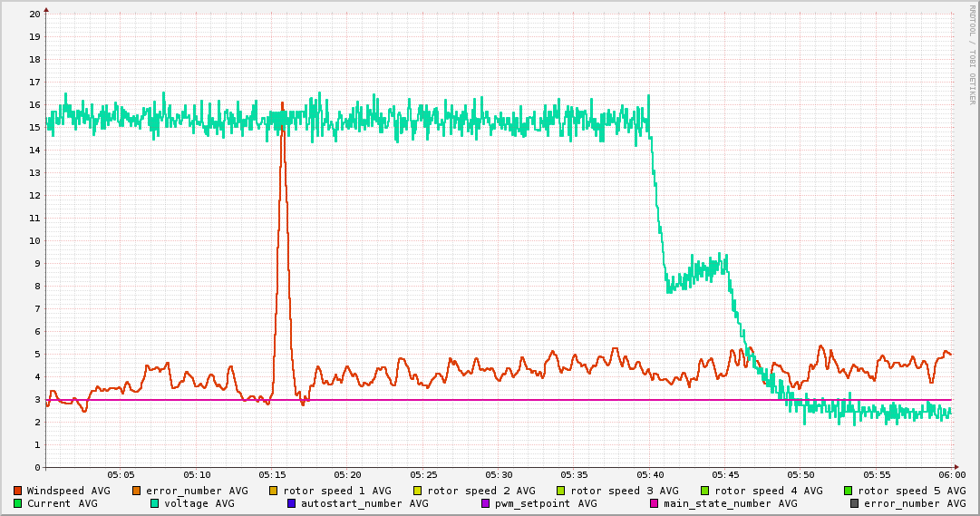Click the pink main_state_number AVG swatch
Screen dimensions: 980x516
tap(655, 503)
